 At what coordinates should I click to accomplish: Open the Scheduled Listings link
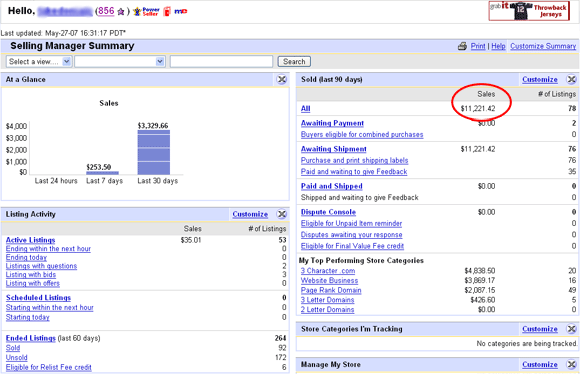click(38, 298)
